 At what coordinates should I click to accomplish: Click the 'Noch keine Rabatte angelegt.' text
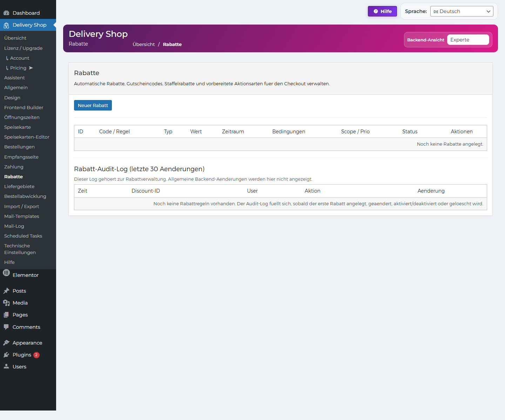point(450,144)
